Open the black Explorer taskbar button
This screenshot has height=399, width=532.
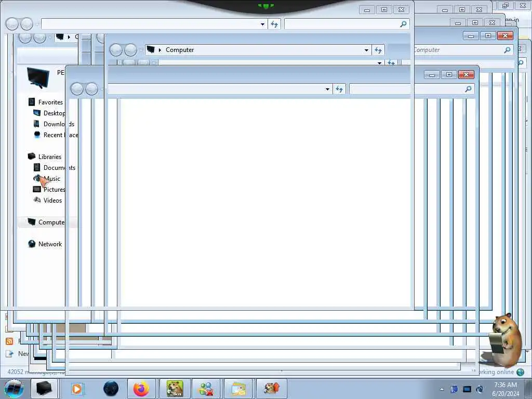tap(44, 389)
